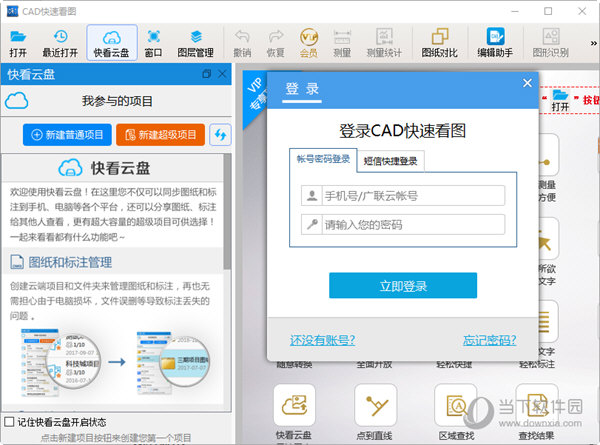Open the 最近打开 recent files list
Image resolution: width=600 pixels, height=445 pixels.
click(x=60, y=43)
